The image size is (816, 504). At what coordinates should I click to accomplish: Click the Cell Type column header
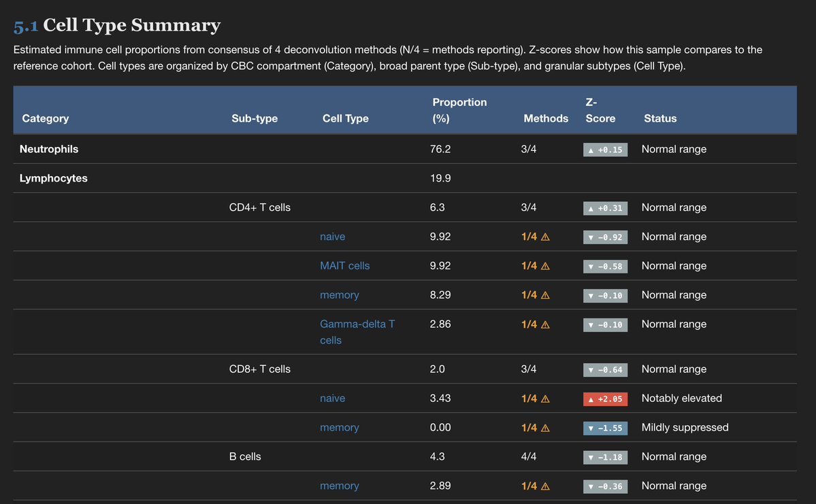(346, 118)
